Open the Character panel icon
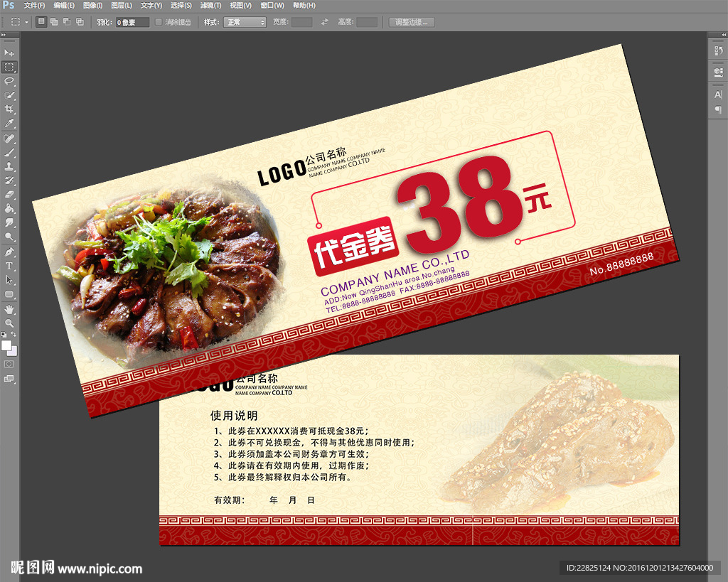The image size is (728, 582). (718, 95)
